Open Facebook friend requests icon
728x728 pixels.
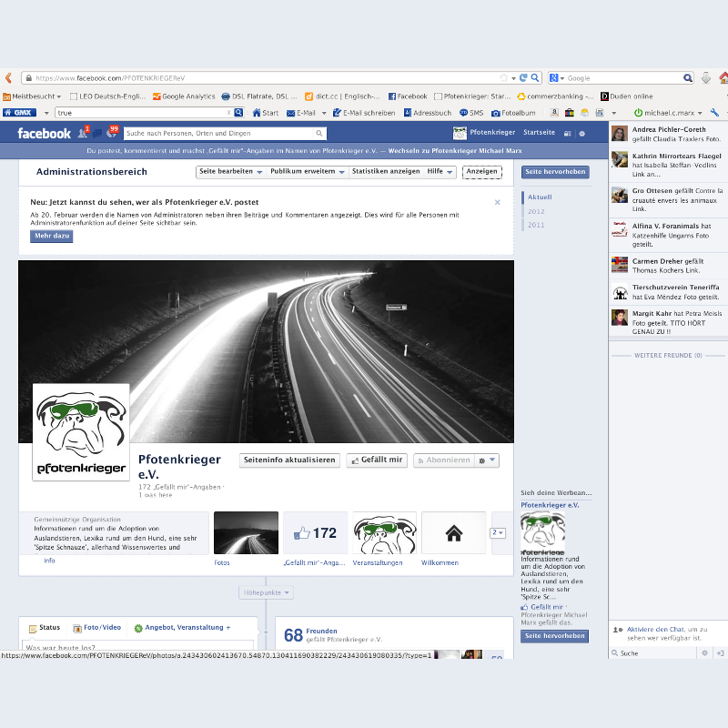point(83,133)
